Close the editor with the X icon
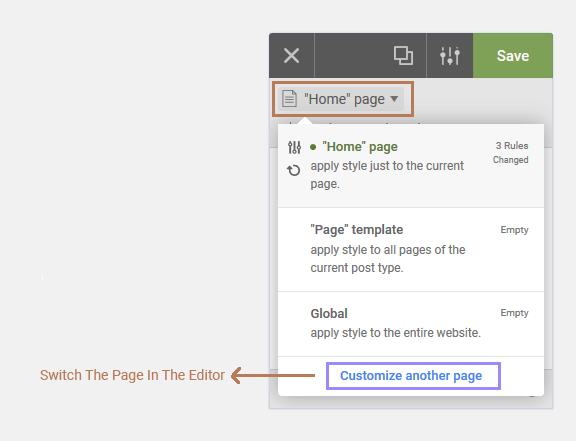Screen dimensions: 576x441 click(291, 56)
